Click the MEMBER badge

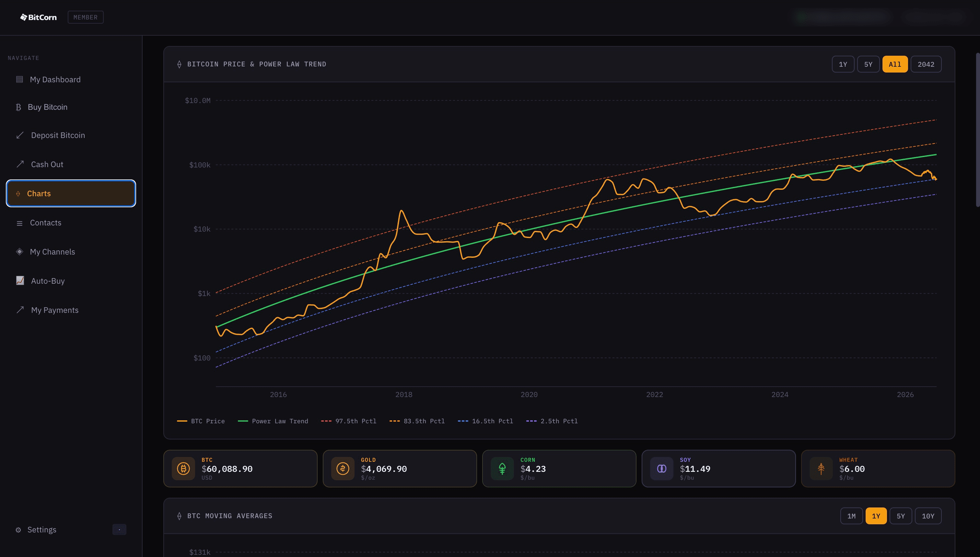(x=85, y=17)
